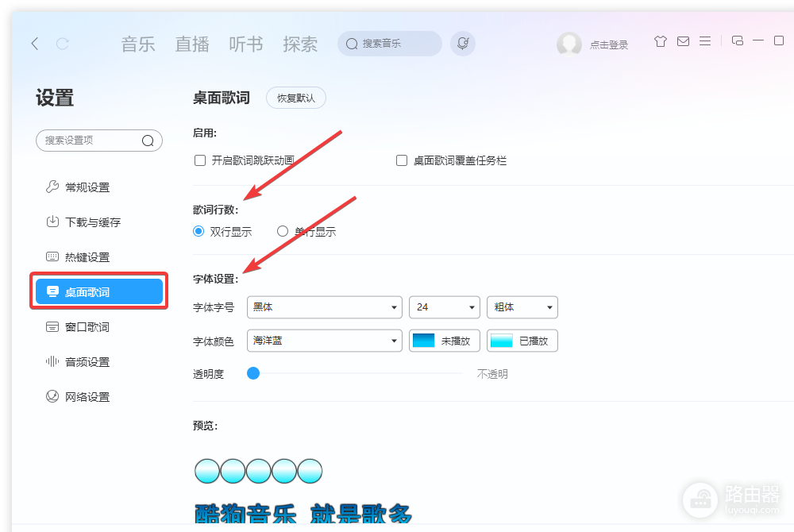The height and width of the screenshot is (532, 794).
Task: Open the 探索 tab
Action: [x=300, y=44]
